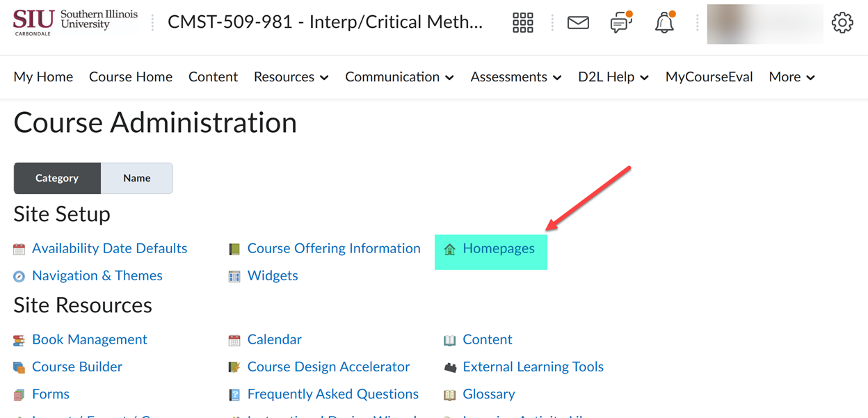Open the Navigation & Themes link
Viewport: 868px width, 418px height.
point(97,275)
